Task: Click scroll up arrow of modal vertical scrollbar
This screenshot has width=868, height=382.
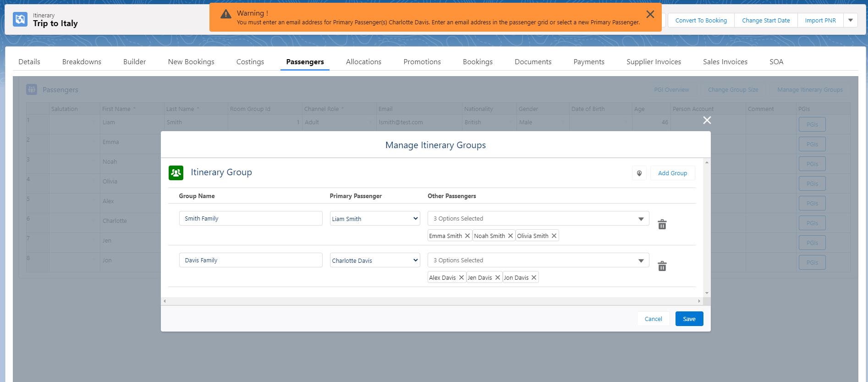Action: coord(707,162)
